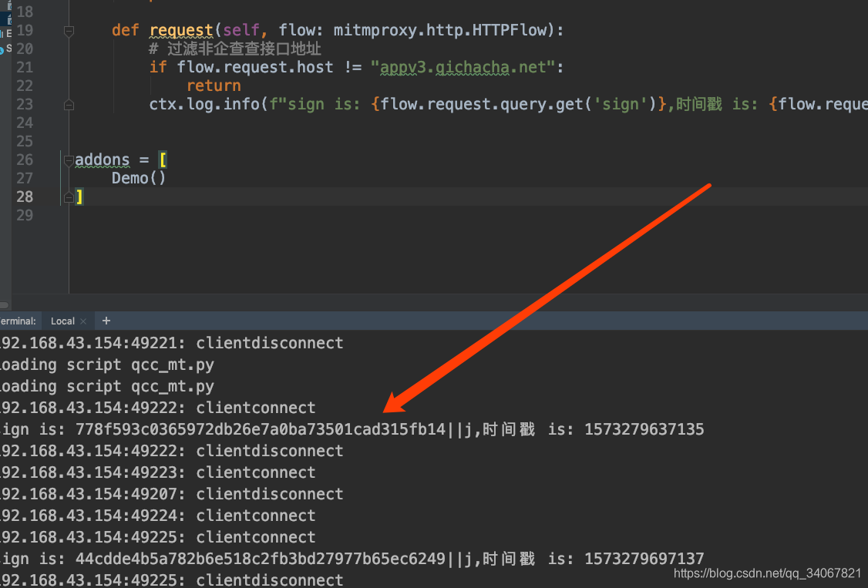
Task: Click the Terminal panel label
Action: click(x=18, y=321)
